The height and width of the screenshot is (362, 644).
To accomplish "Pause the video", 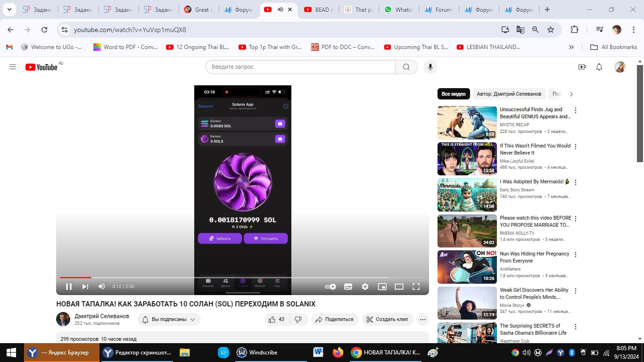I will 69,286.
